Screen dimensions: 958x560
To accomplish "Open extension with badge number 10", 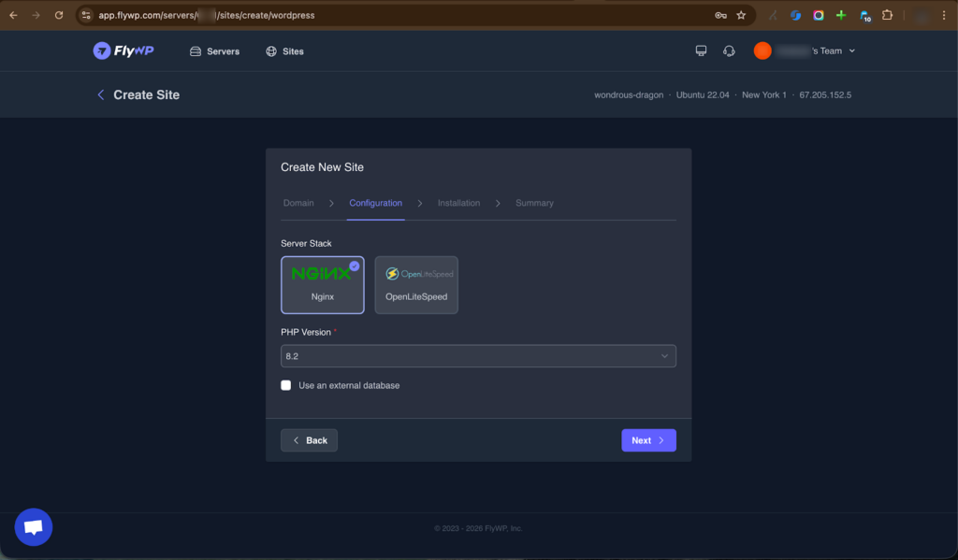I will [865, 16].
